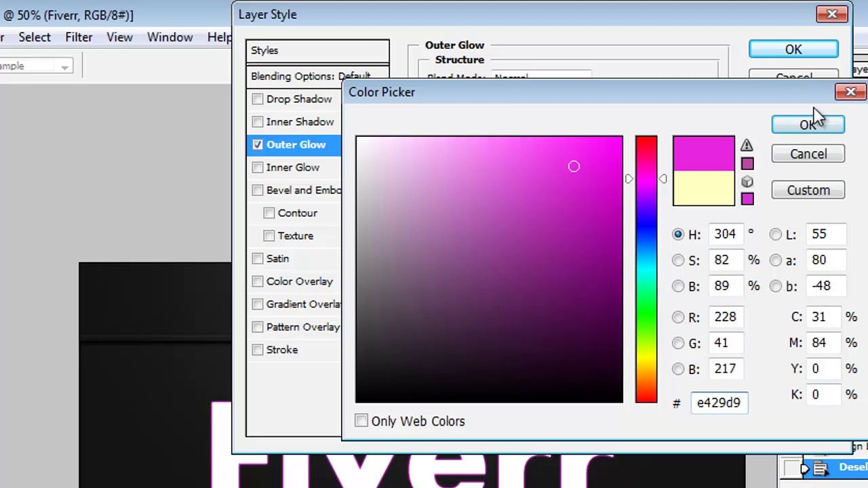Pick a color in the saturation field

(x=489, y=269)
